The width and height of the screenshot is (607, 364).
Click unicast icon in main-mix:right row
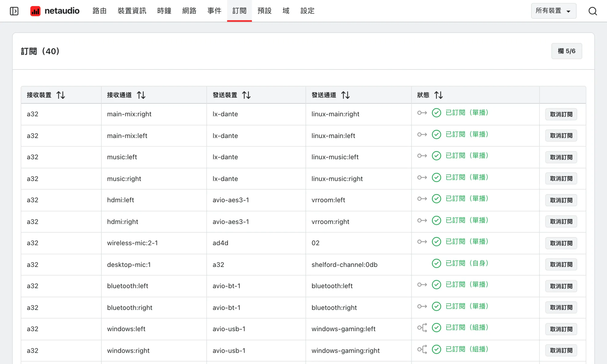point(422,113)
